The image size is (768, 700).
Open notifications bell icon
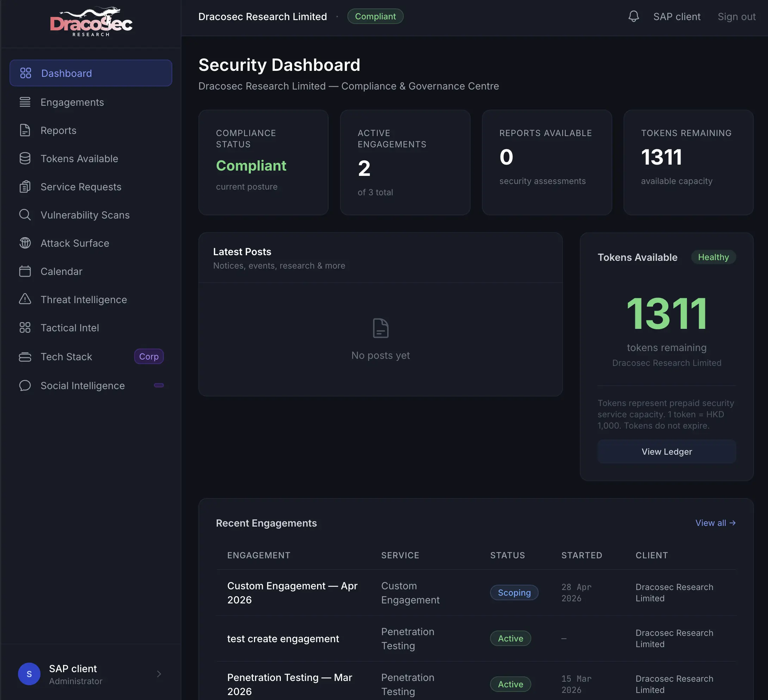point(633,16)
